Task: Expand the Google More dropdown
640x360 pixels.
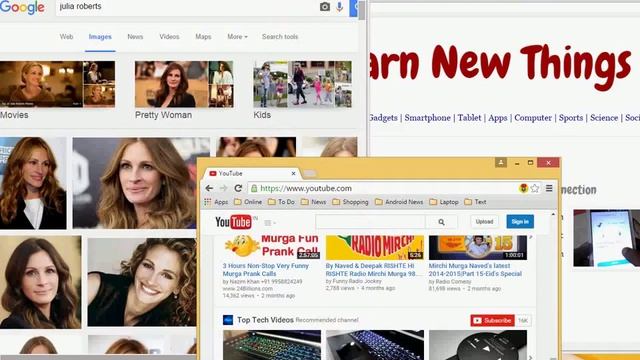Action: [x=237, y=37]
